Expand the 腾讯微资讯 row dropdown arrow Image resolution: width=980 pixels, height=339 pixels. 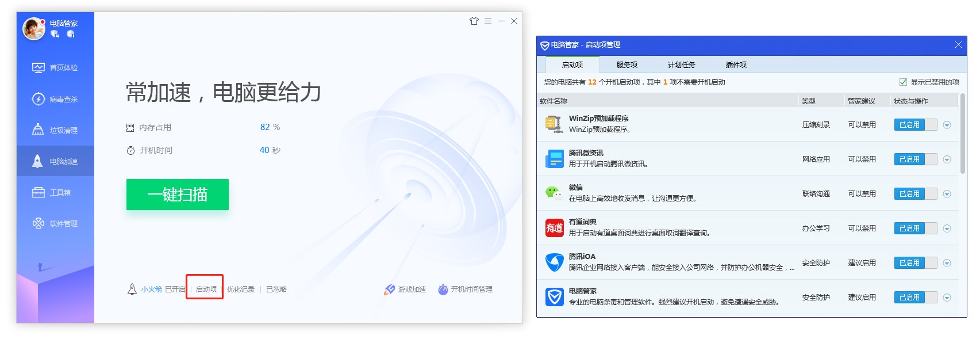click(x=947, y=159)
